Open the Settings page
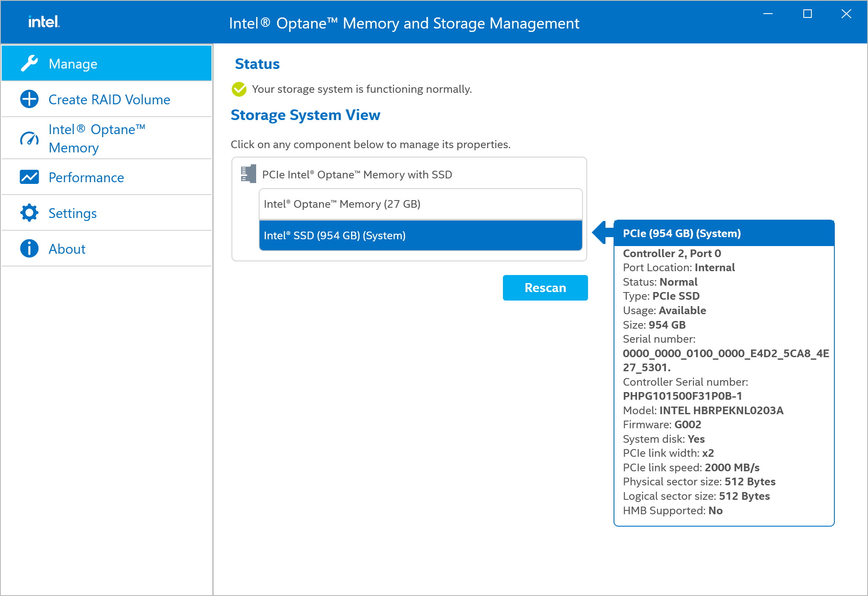 [107, 213]
